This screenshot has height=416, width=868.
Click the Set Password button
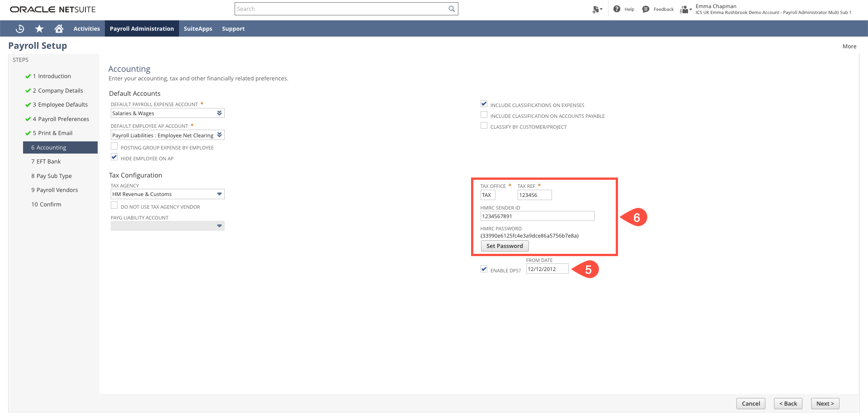(x=505, y=246)
